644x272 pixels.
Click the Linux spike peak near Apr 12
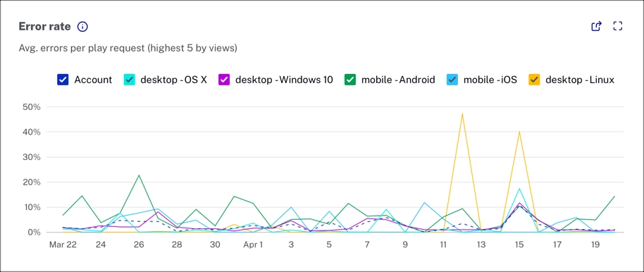pyautogui.click(x=462, y=114)
